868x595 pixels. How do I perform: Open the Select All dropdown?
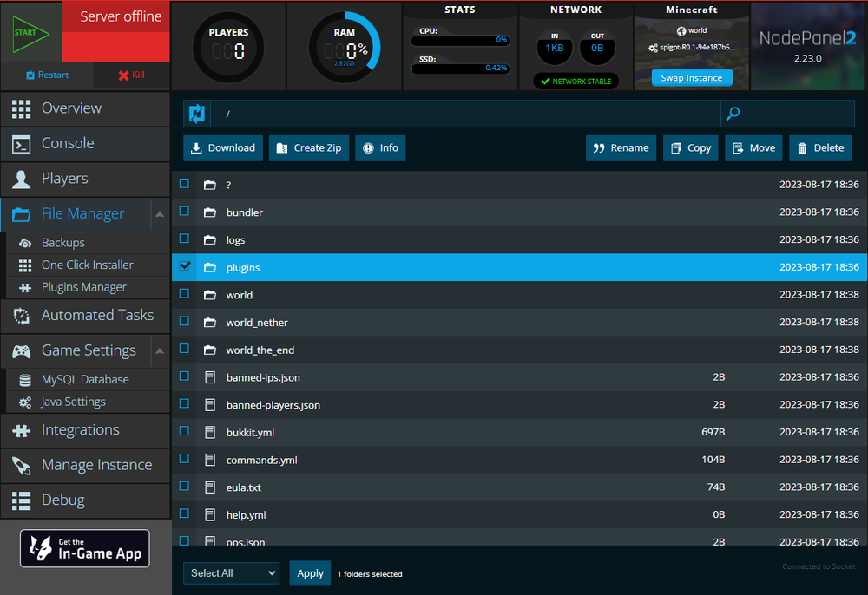point(231,573)
